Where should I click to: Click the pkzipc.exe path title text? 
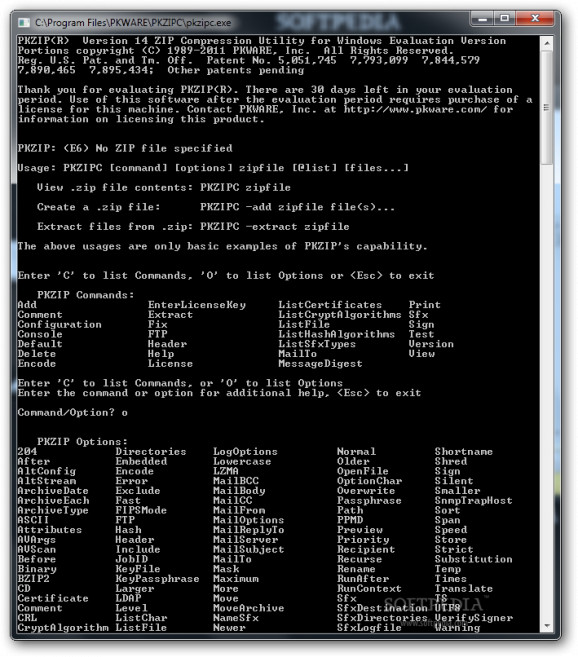pos(133,23)
